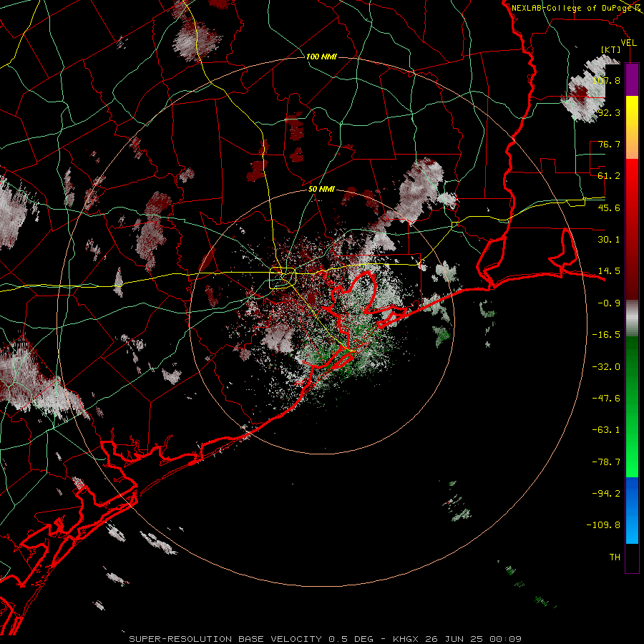Click the -109.8 velocity scale value
Viewport: 644px width, 644px height.
tap(603, 525)
